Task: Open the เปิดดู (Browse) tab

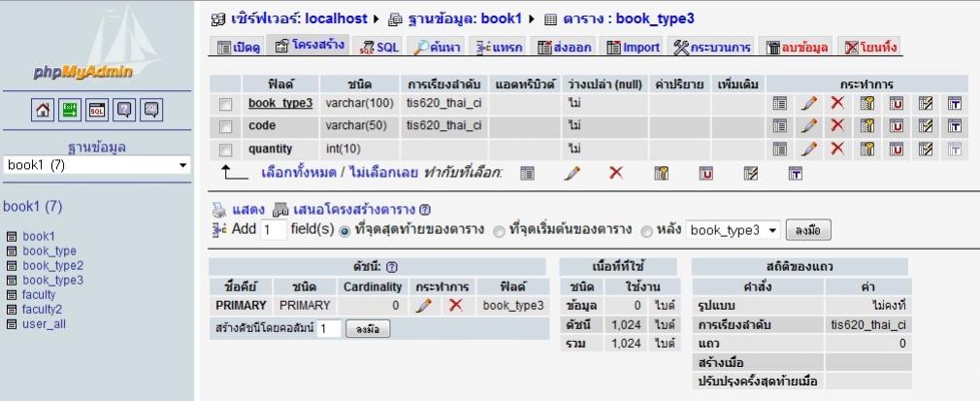Action: coord(238,47)
